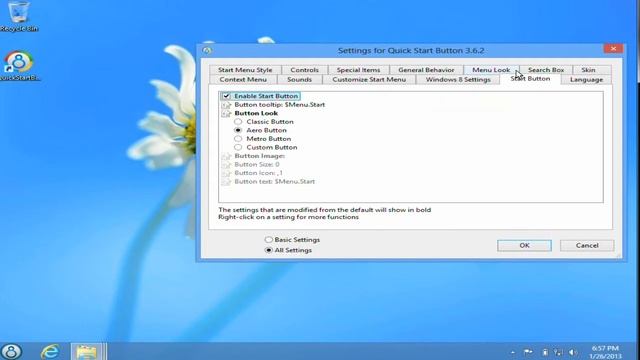Switch to the Menu Look tab

click(491, 70)
